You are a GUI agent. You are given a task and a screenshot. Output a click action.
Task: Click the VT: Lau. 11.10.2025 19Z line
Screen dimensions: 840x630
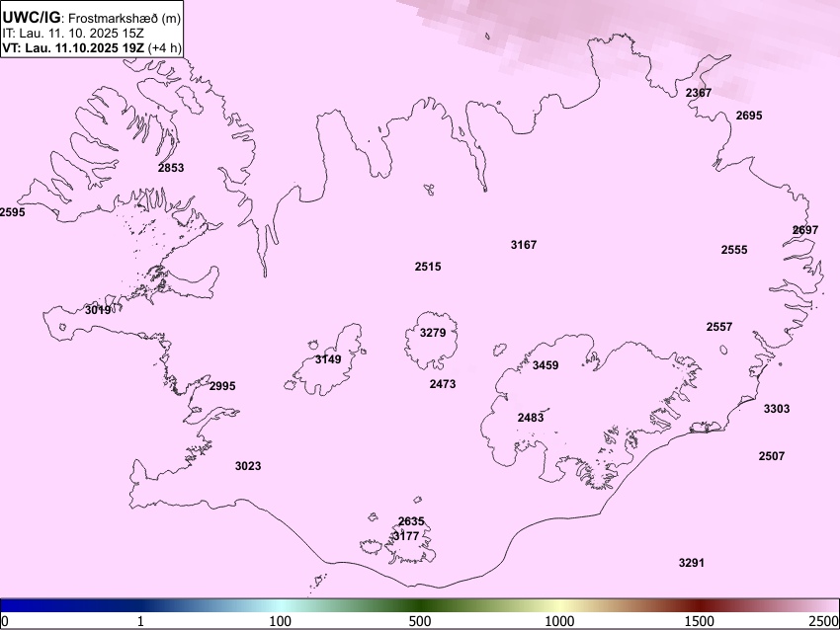click(x=92, y=47)
